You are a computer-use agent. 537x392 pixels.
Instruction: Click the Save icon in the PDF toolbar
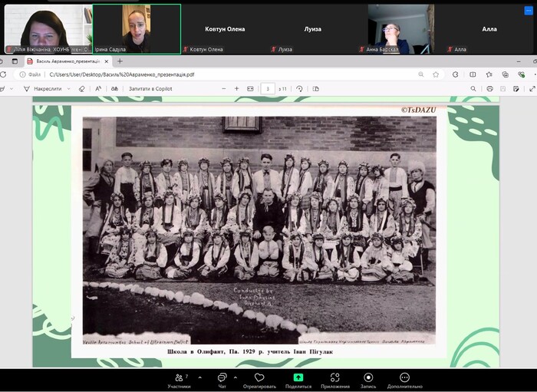502,89
